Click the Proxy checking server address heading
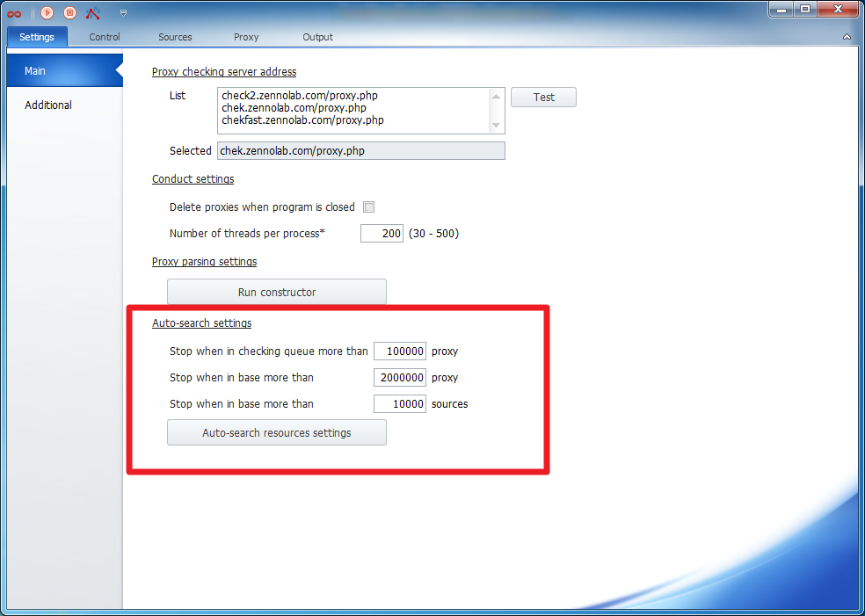This screenshot has width=865, height=616. pos(224,72)
